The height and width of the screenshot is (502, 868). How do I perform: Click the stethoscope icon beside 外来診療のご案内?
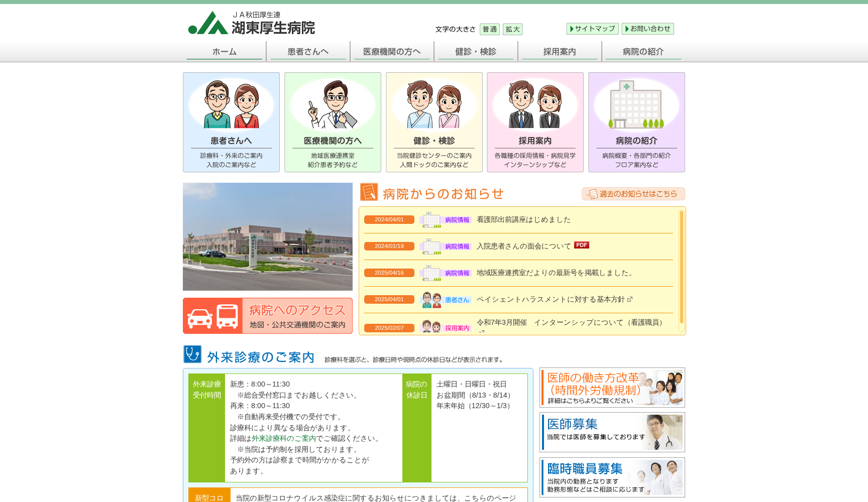click(x=191, y=355)
